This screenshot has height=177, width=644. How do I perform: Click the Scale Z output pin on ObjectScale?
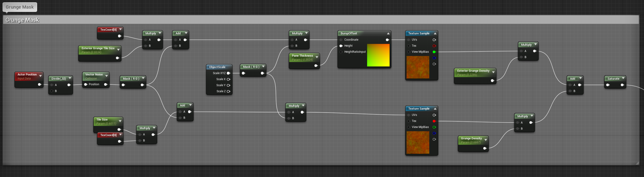[x=228, y=91]
